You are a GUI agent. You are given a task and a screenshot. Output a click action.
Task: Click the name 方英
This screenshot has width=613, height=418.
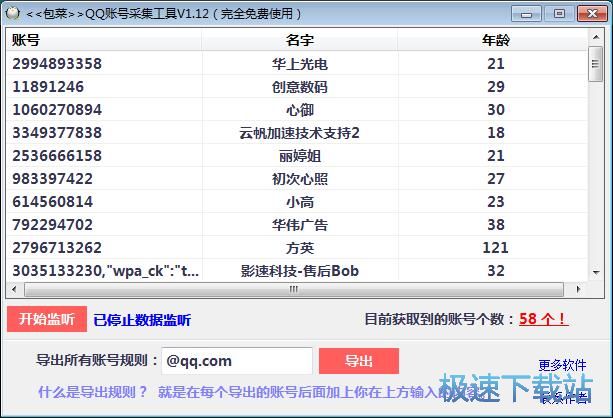(300, 248)
